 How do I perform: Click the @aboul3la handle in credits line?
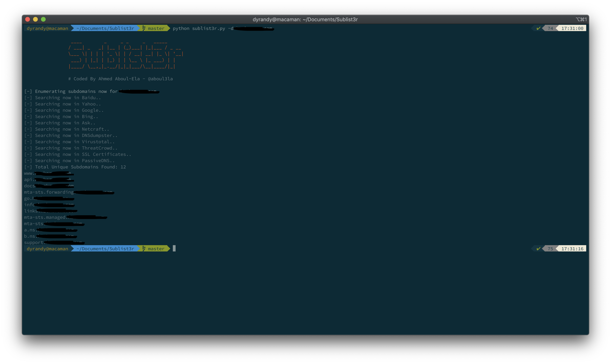click(x=160, y=79)
